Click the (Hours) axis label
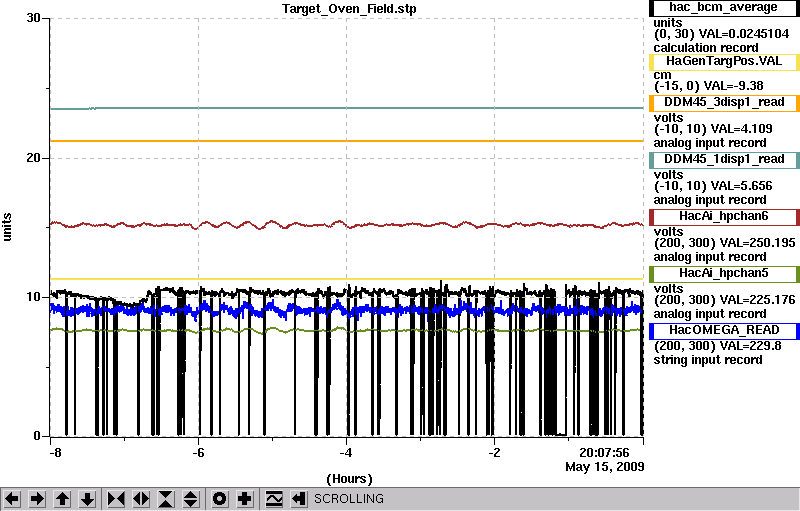The width and height of the screenshot is (800, 511). 349,479
